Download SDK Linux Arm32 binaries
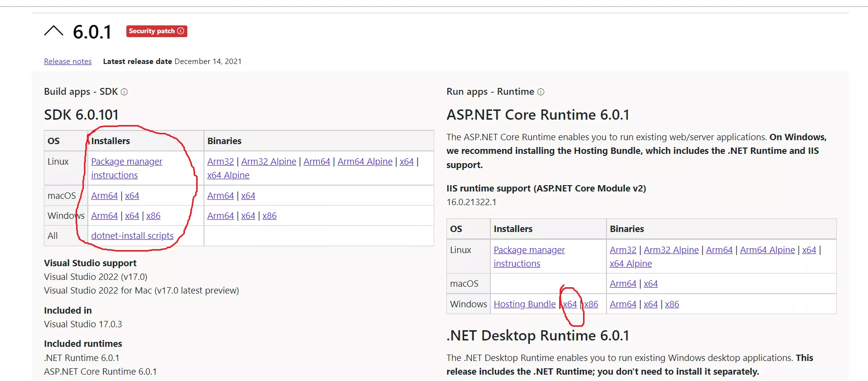The height and width of the screenshot is (381, 868). click(x=221, y=161)
